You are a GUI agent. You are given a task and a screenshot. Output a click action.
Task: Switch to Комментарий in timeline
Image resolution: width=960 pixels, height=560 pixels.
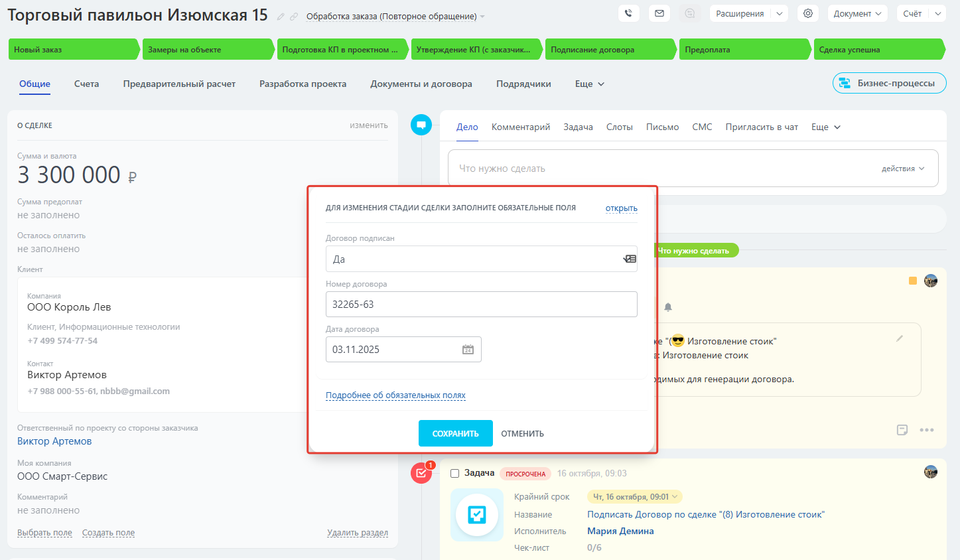tap(521, 127)
